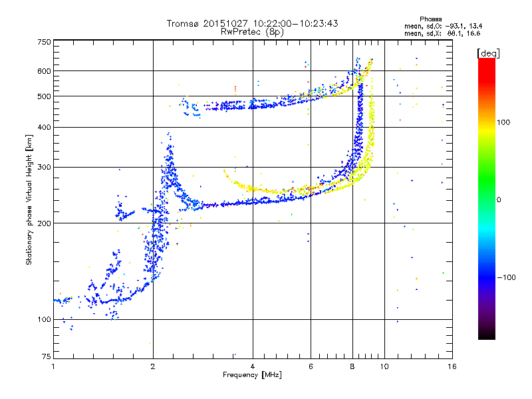The height and width of the screenshot is (399, 532).
Task: Click the 'RwPretec (8p)' subtitle
Action: 252,32
